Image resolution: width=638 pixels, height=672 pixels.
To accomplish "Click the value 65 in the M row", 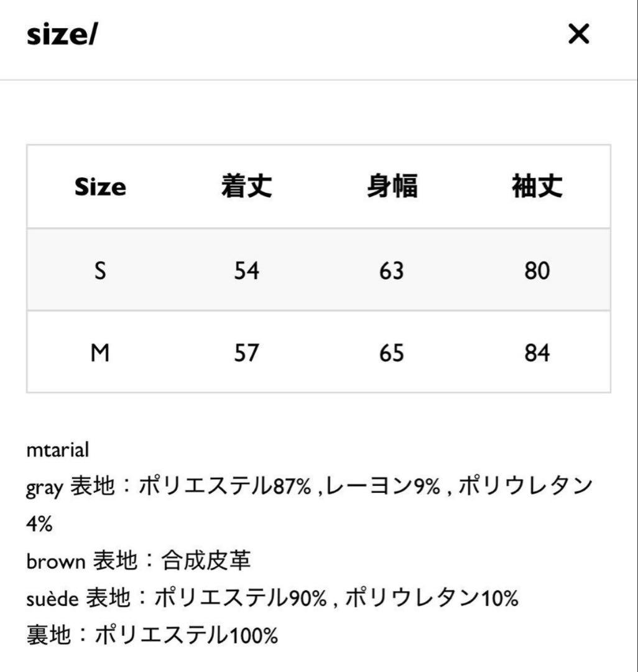I will click(x=390, y=352).
